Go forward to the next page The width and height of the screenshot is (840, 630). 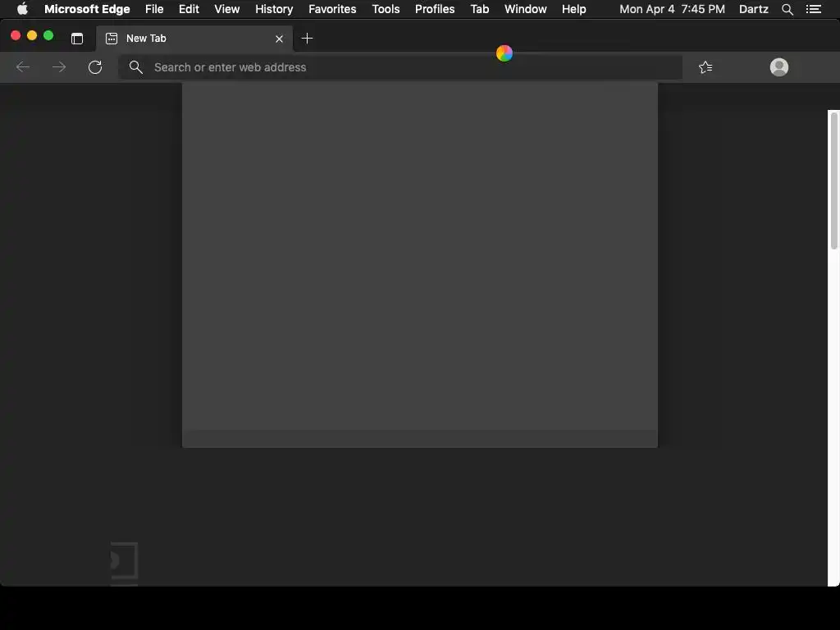click(x=59, y=67)
